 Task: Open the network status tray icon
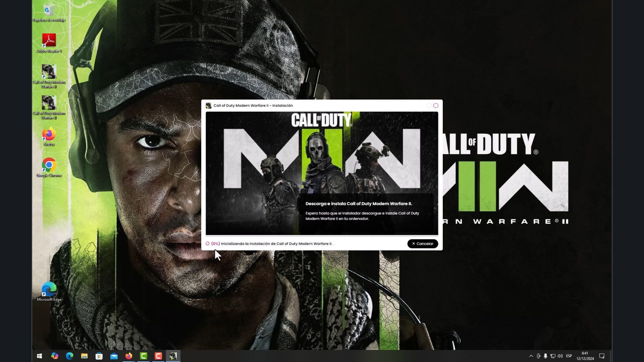(553, 356)
